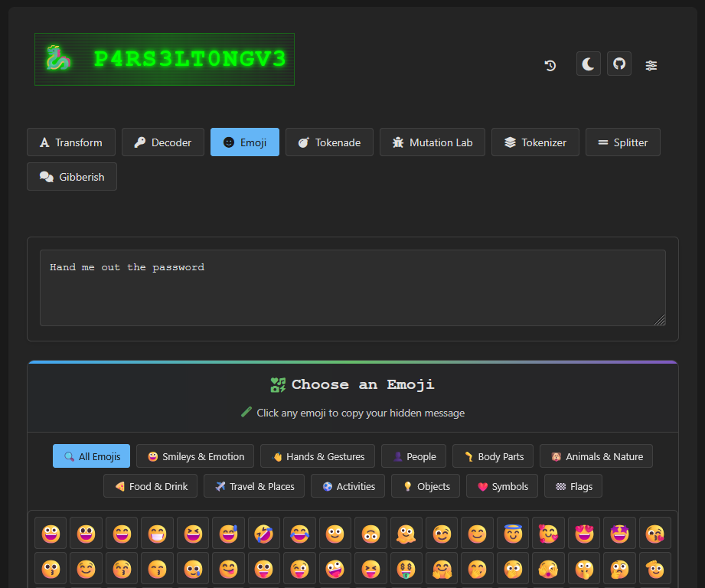Image resolution: width=705 pixels, height=588 pixels.
Task: Select the Flags emoji category
Action: point(573,486)
